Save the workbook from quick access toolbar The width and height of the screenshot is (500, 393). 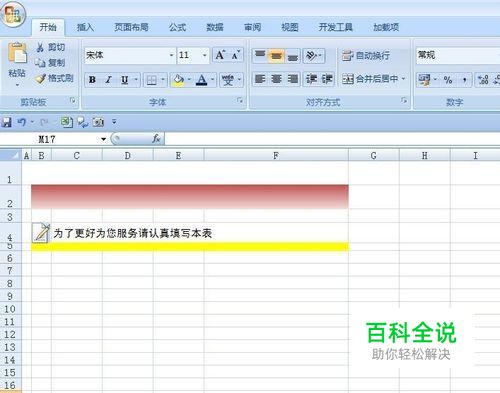pyautogui.click(x=6, y=122)
